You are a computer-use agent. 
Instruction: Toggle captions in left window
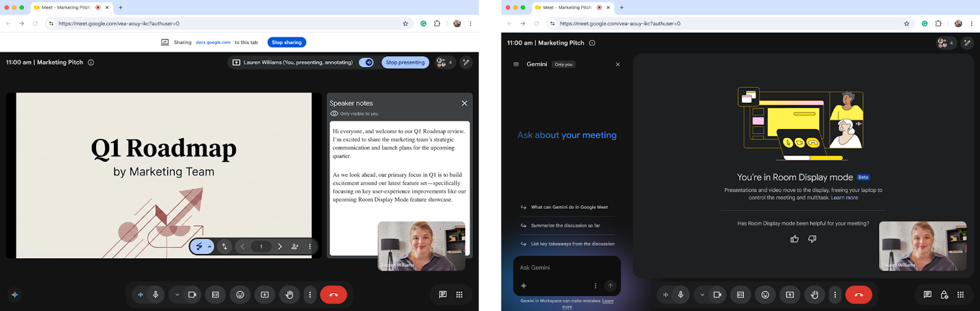coord(216,294)
